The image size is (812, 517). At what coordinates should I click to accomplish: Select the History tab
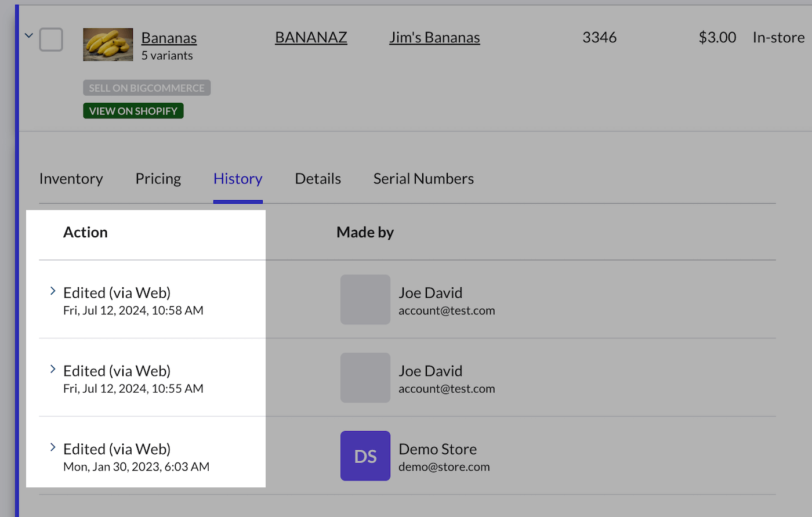(238, 179)
